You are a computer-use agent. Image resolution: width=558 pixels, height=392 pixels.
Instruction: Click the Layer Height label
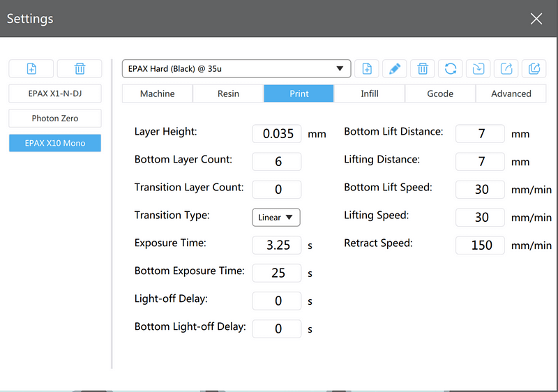pos(165,132)
